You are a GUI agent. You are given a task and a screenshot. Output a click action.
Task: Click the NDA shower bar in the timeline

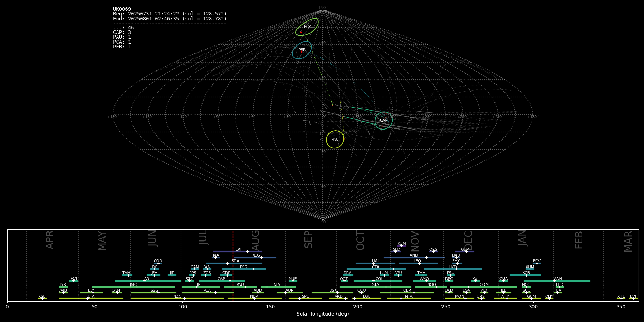click(x=254, y=298)
